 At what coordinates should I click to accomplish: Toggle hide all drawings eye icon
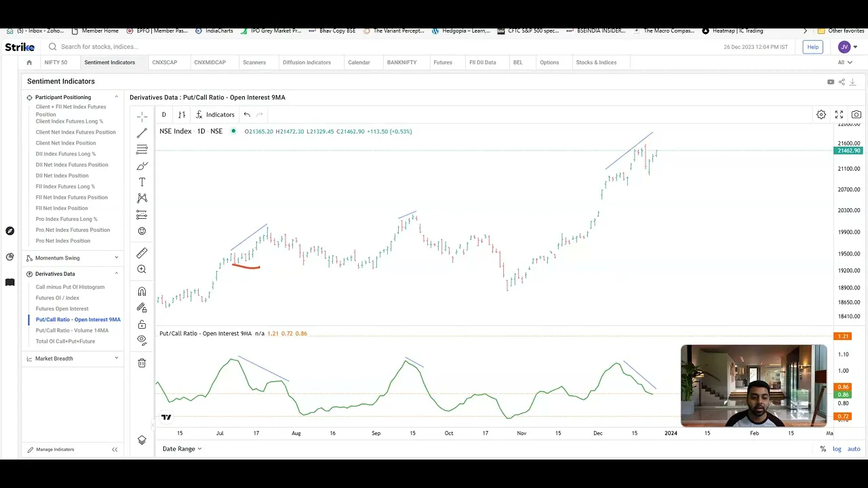pos(142,340)
